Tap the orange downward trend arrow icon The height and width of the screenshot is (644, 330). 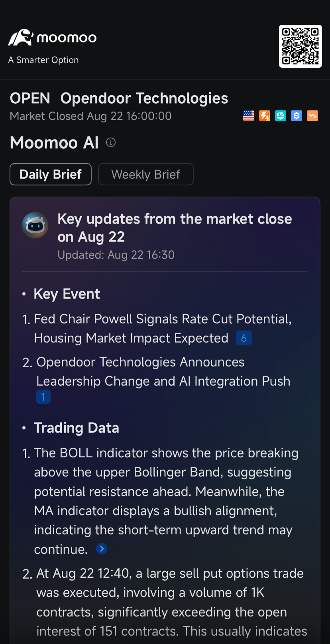coord(312,116)
